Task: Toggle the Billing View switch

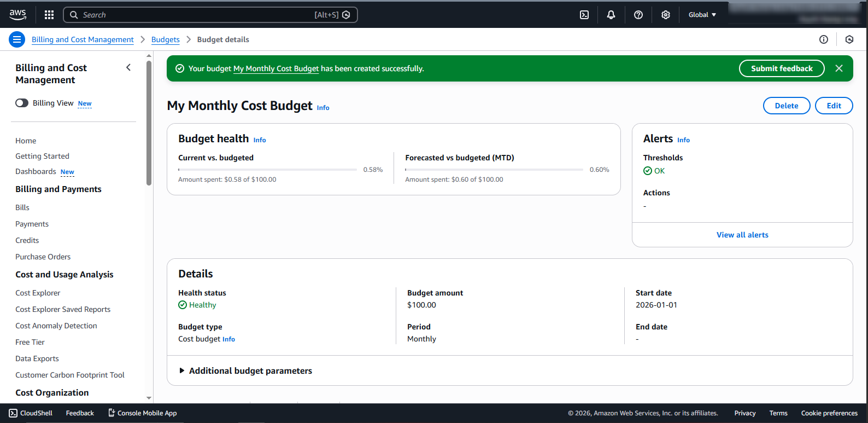Action: [x=22, y=103]
